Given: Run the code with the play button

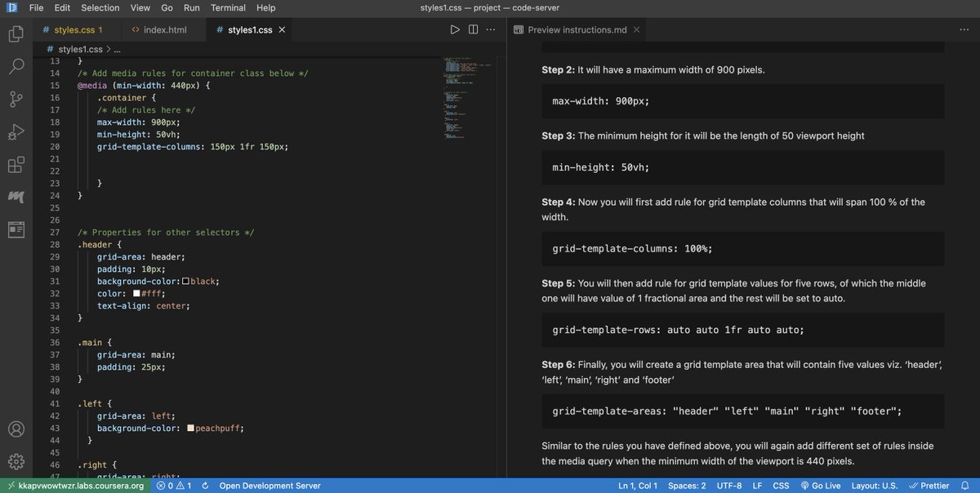Looking at the screenshot, I should click(x=455, y=29).
